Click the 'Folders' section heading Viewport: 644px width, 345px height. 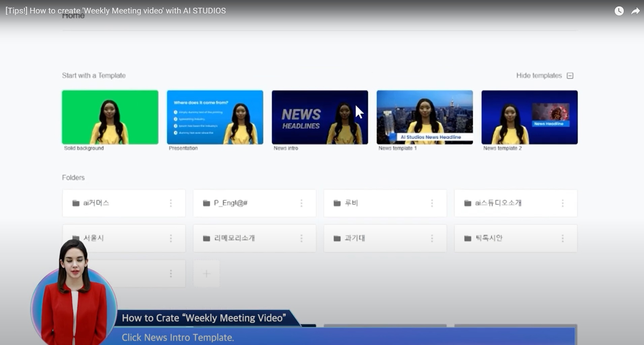(x=73, y=177)
